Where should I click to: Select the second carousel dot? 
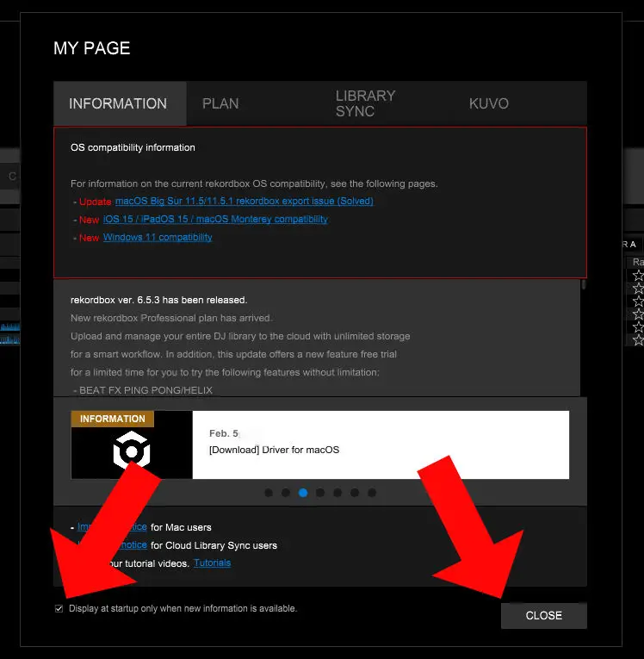click(286, 493)
